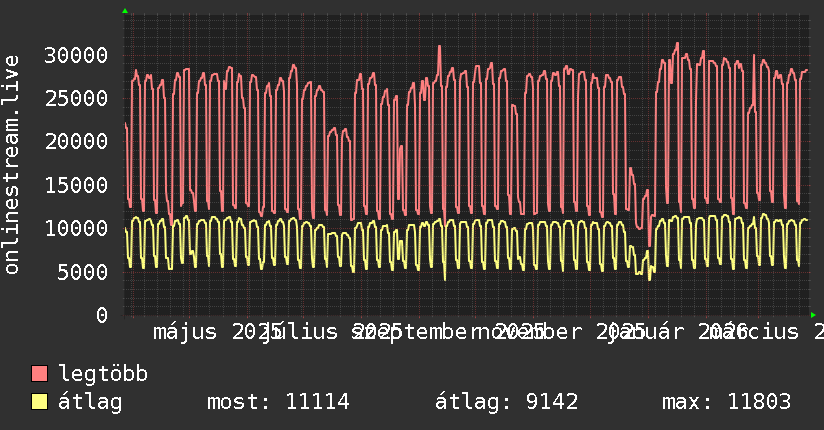Image resolution: width=824 pixels, height=430 pixels.
Task: Click the 0 y-axis label
Action: click(x=102, y=315)
